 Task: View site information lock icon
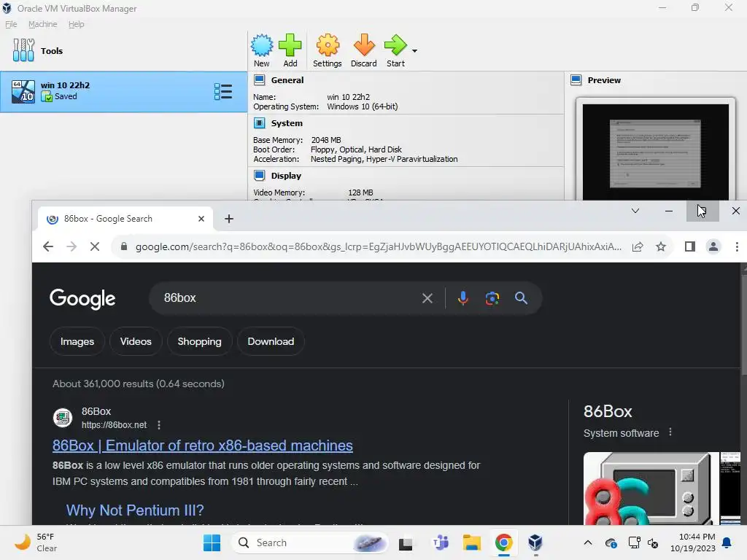[124, 246]
